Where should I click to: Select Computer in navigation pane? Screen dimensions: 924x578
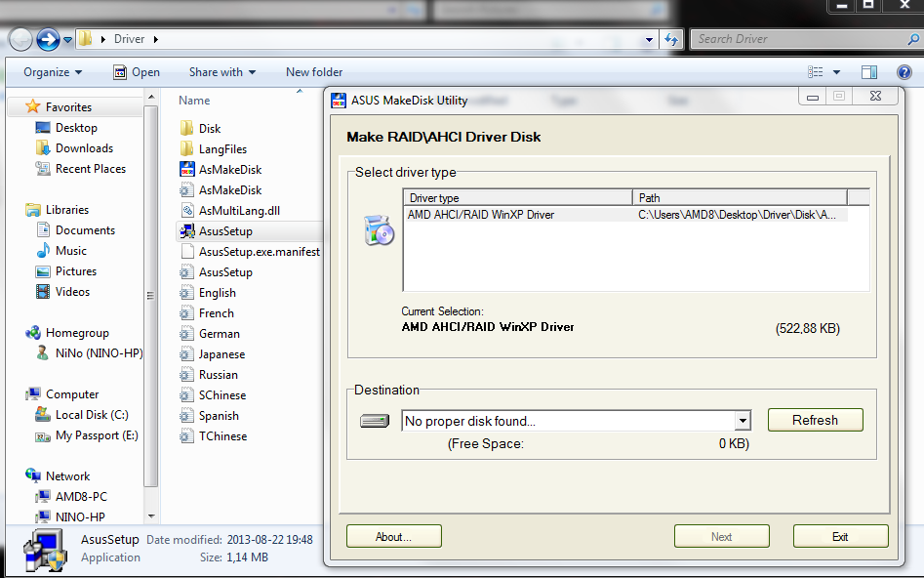click(x=61, y=394)
